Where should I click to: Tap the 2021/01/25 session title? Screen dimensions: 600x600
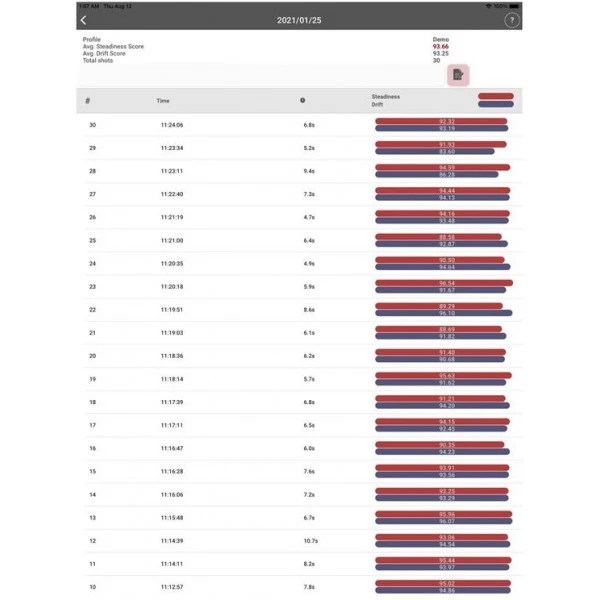pos(298,20)
